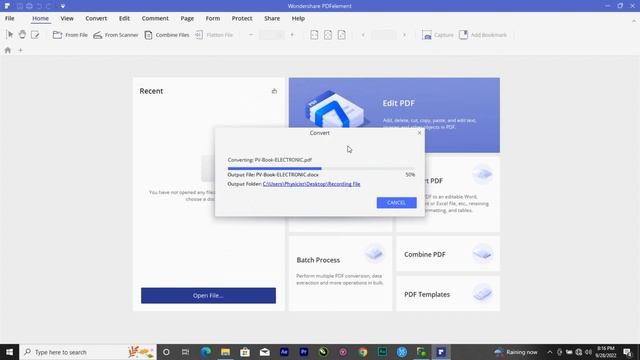
Task: Open the Form tab
Action: [213, 18]
